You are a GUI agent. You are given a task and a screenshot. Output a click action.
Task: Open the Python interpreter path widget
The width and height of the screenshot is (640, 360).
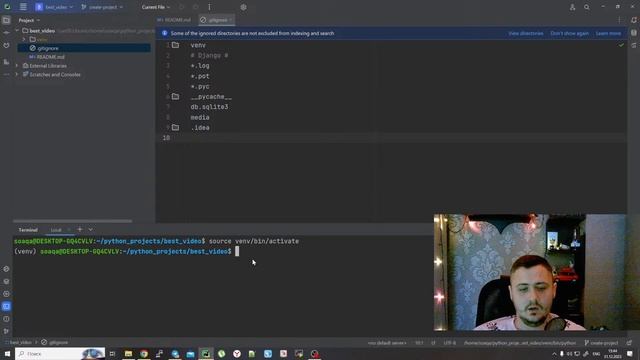coord(520,343)
